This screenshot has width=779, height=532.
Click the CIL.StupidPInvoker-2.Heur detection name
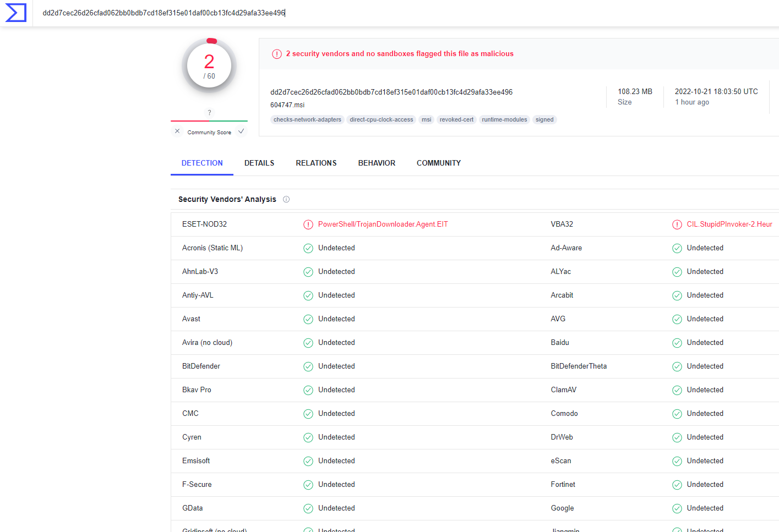tap(729, 224)
